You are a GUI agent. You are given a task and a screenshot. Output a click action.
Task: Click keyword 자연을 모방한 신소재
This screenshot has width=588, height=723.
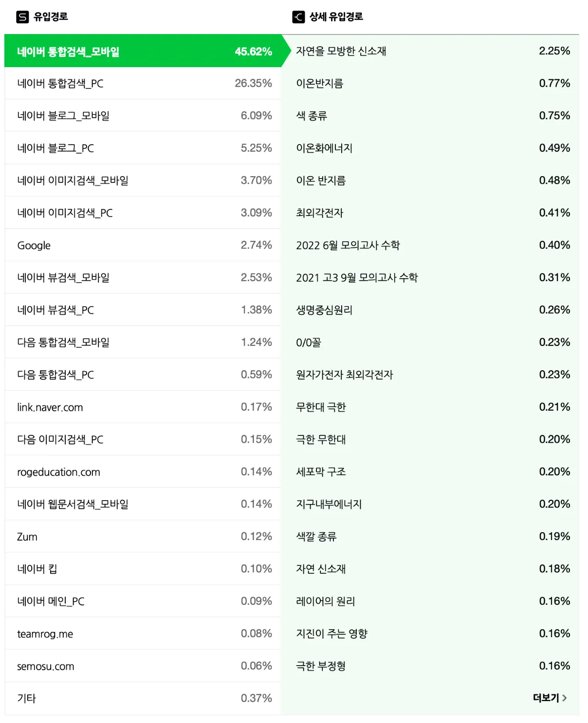[x=341, y=51]
